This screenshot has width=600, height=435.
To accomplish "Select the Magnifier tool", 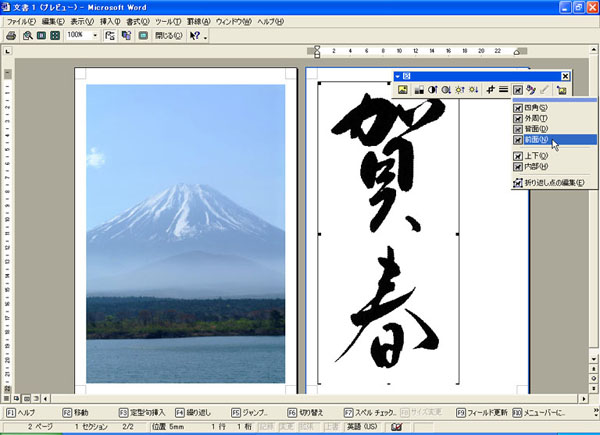I will (x=26, y=35).
